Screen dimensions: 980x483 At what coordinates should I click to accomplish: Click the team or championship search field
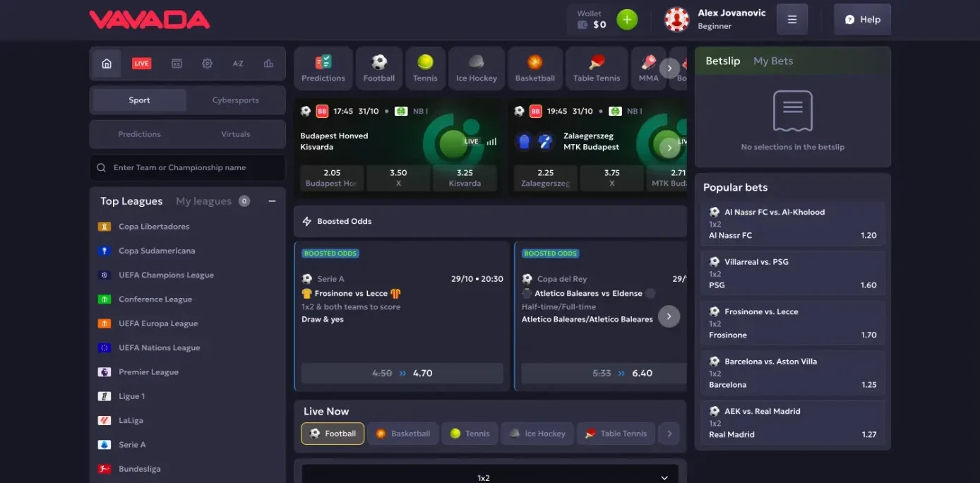[x=187, y=168]
